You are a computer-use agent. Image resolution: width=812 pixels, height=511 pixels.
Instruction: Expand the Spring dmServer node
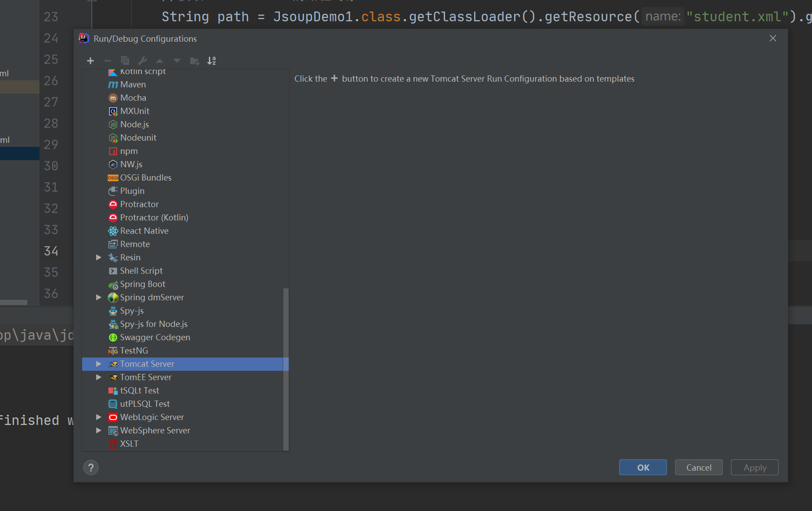(99, 297)
